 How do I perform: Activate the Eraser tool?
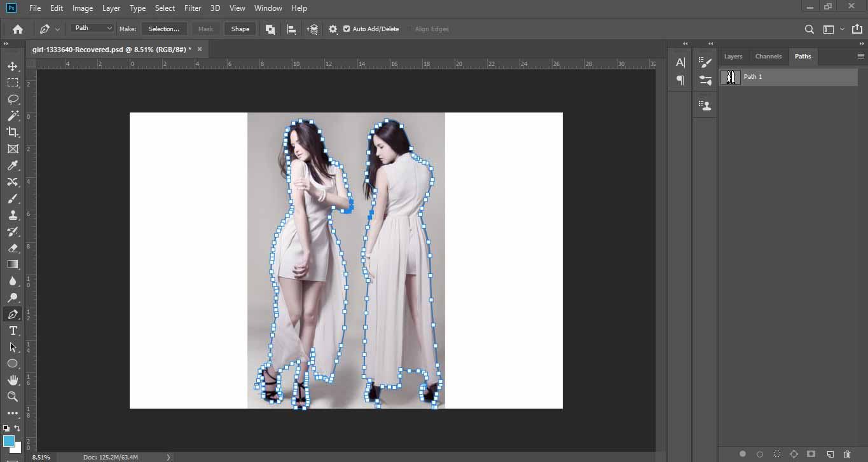(x=13, y=248)
